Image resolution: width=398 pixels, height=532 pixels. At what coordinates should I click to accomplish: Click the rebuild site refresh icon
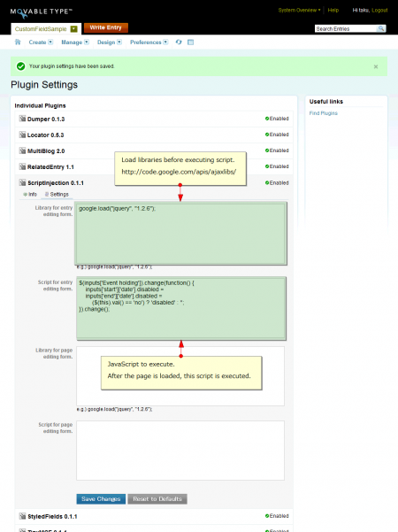point(179,42)
